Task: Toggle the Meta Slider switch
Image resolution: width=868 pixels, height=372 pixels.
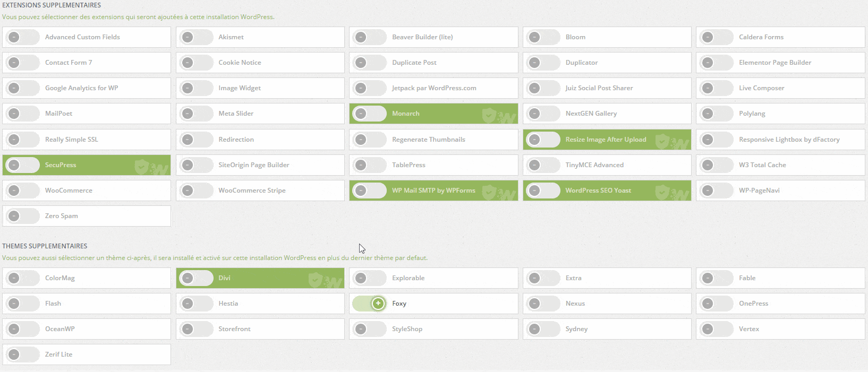Action: coord(196,114)
